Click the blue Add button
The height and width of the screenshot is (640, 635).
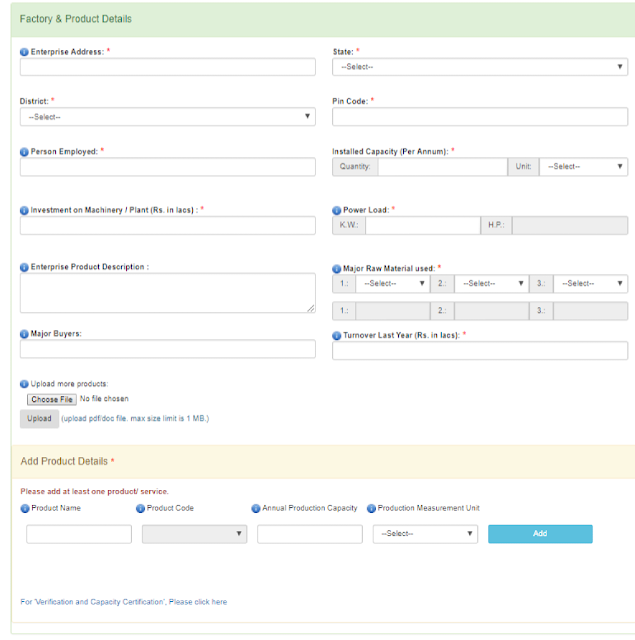point(540,534)
